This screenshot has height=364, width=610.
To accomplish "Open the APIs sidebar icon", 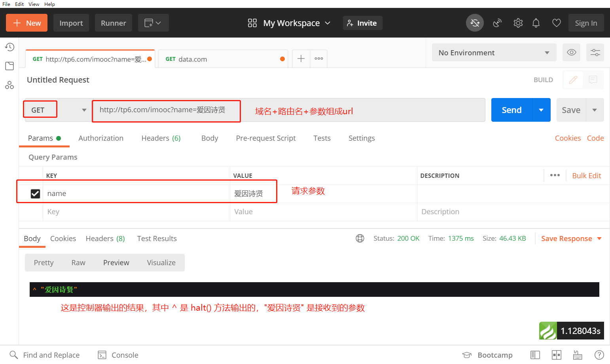I will [9, 85].
